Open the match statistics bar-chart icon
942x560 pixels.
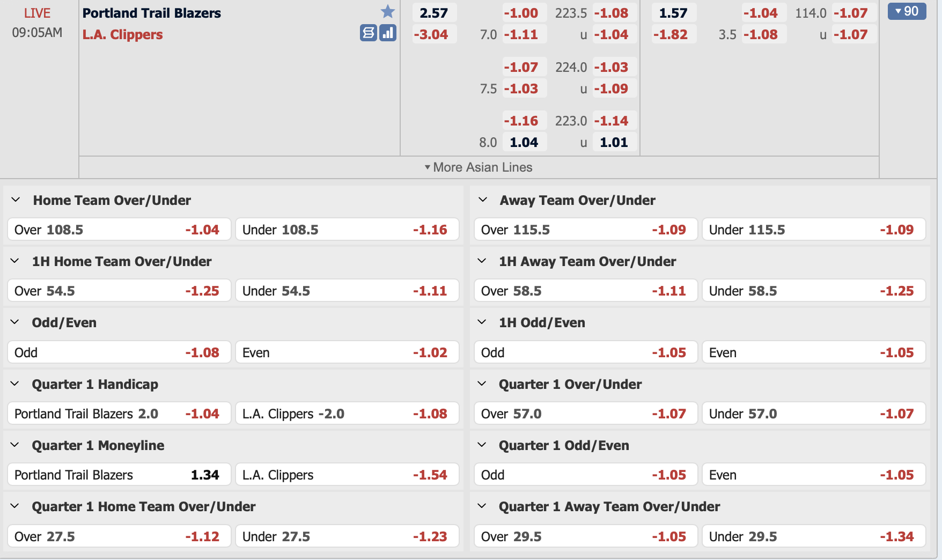[x=388, y=33]
